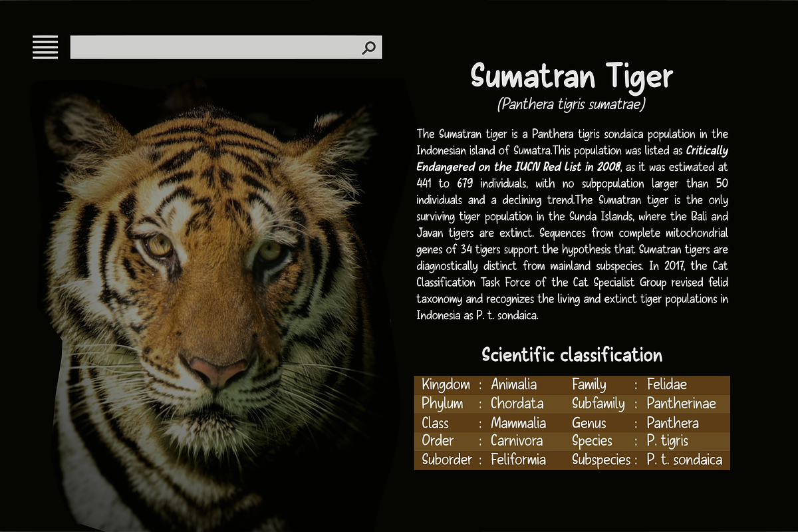Screen dimensions: 798x532
Task: Click the "Mammalia" value cell
Action: 518,423
